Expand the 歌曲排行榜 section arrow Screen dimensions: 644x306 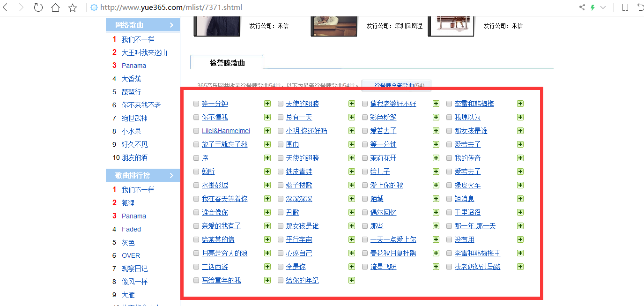coord(171,175)
